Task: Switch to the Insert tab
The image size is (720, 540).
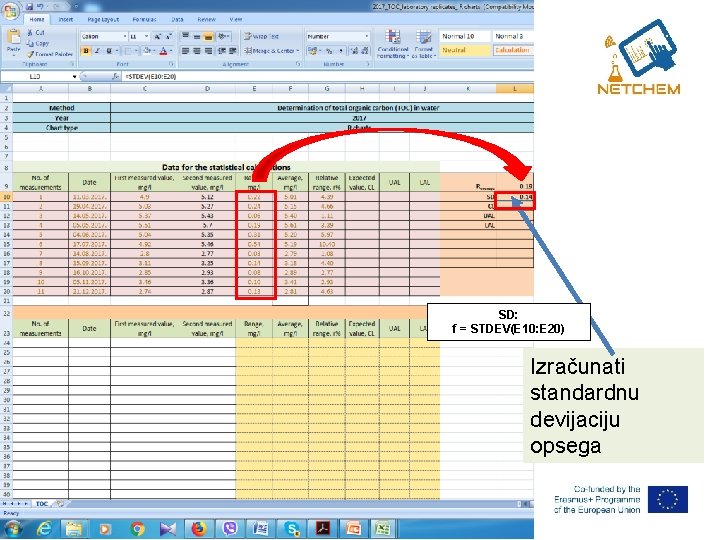Action: pyautogui.click(x=66, y=19)
